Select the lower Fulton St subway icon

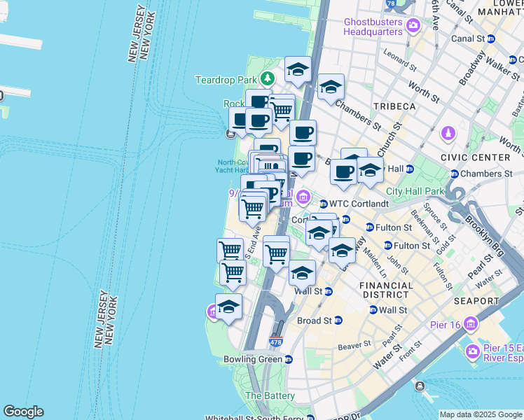[x=387, y=246]
